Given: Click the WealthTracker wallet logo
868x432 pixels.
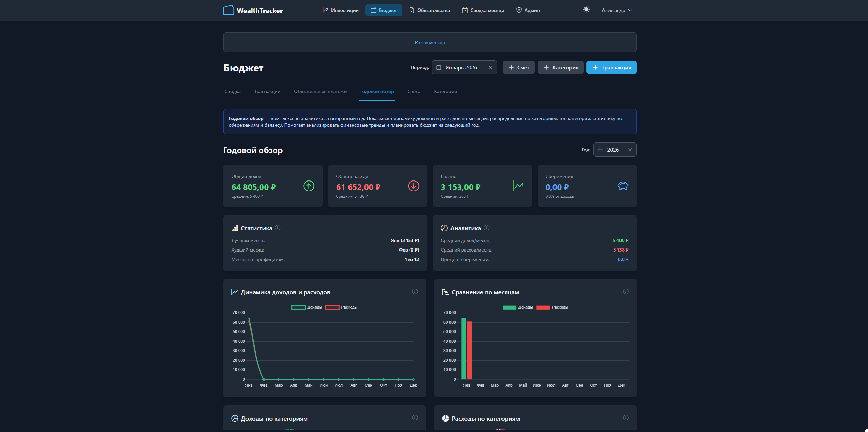Looking at the screenshot, I should pos(228,10).
